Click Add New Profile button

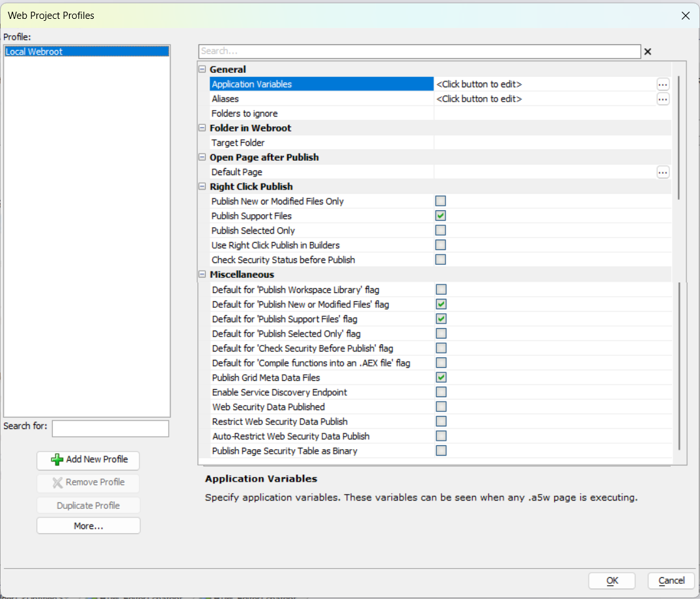[88, 460]
